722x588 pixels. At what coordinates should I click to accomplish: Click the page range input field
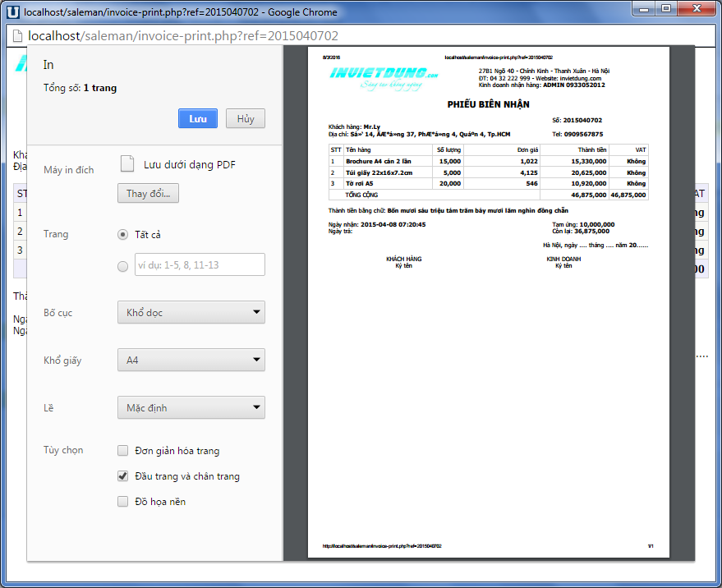click(200, 264)
